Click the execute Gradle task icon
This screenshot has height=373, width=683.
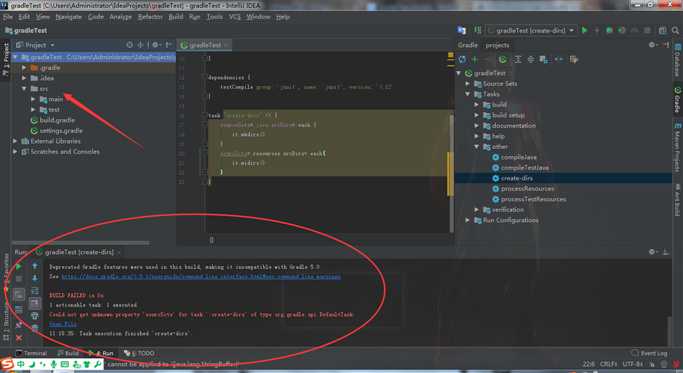pyautogui.click(x=503, y=59)
